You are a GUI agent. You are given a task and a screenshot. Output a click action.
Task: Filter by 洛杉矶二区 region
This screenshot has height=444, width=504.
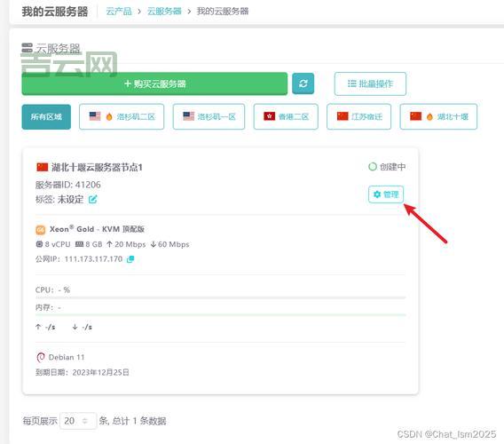(x=122, y=117)
